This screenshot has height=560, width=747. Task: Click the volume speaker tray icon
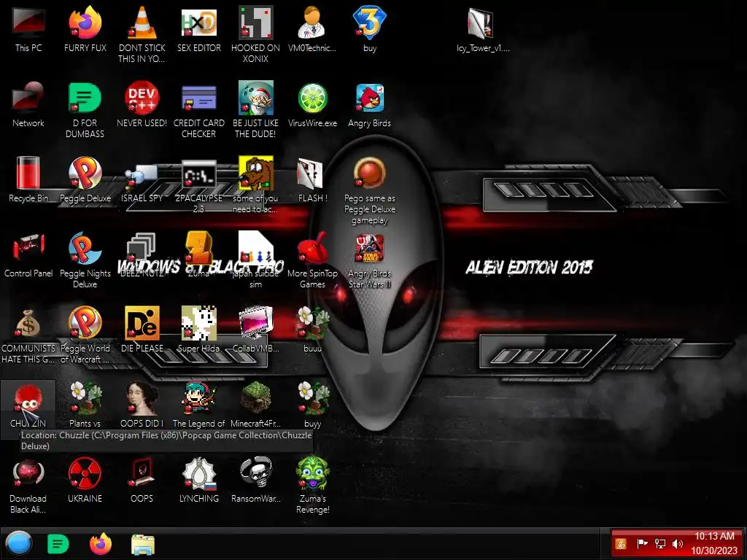pyautogui.click(x=678, y=544)
